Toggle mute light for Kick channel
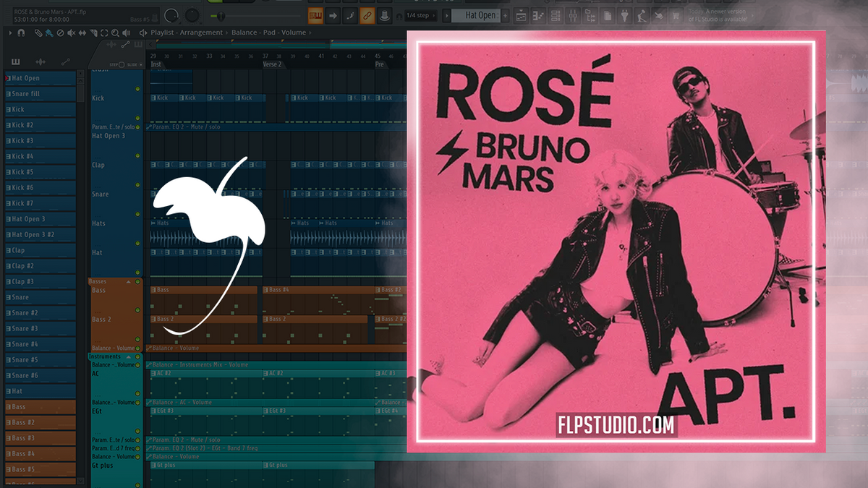 (137, 90)
